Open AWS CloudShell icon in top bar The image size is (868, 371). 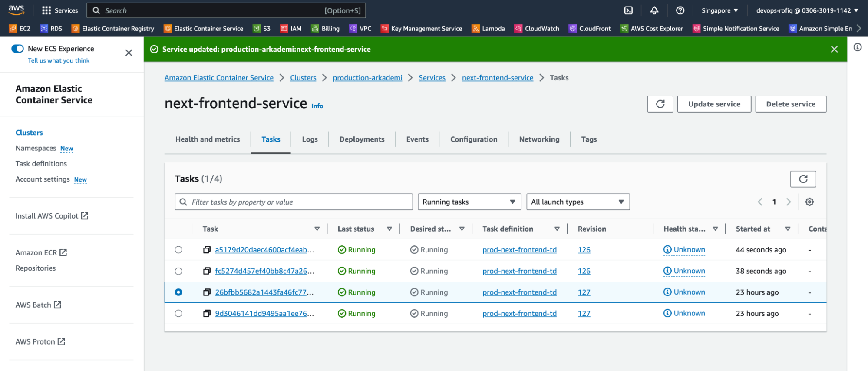click(x=628, y=10)
